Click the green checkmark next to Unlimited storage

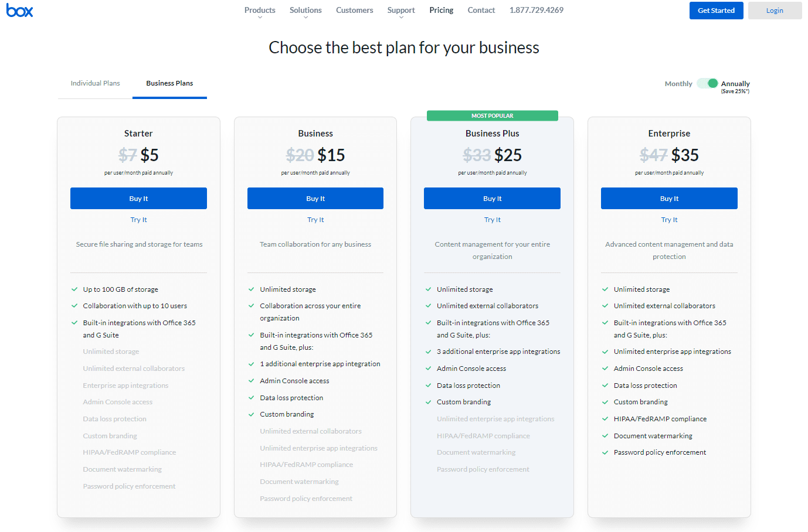(250, 289)
